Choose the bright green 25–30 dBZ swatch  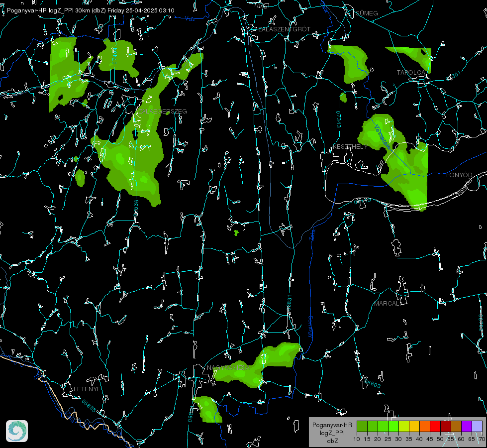click(393, 426)
